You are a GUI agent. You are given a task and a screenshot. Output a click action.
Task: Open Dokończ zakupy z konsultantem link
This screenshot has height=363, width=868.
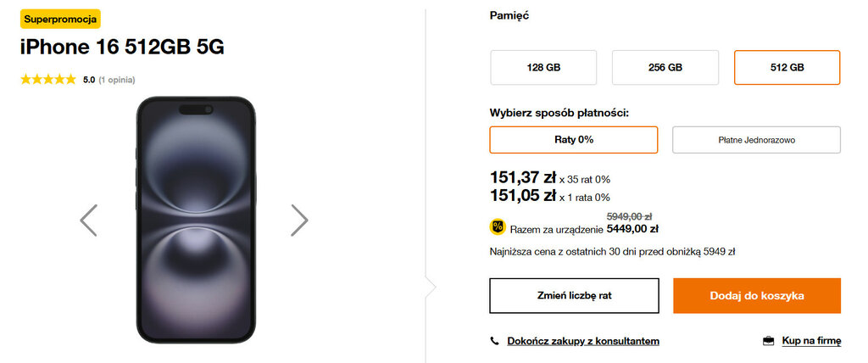(583, 341)
